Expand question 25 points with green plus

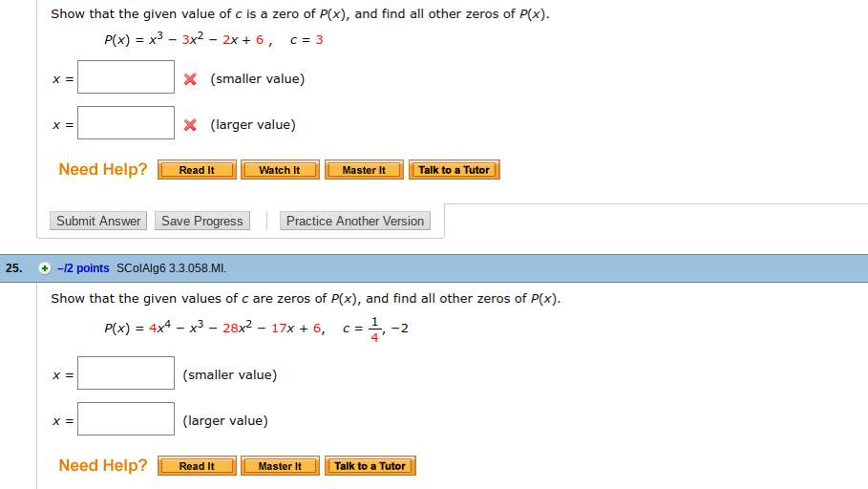point(44,268)
